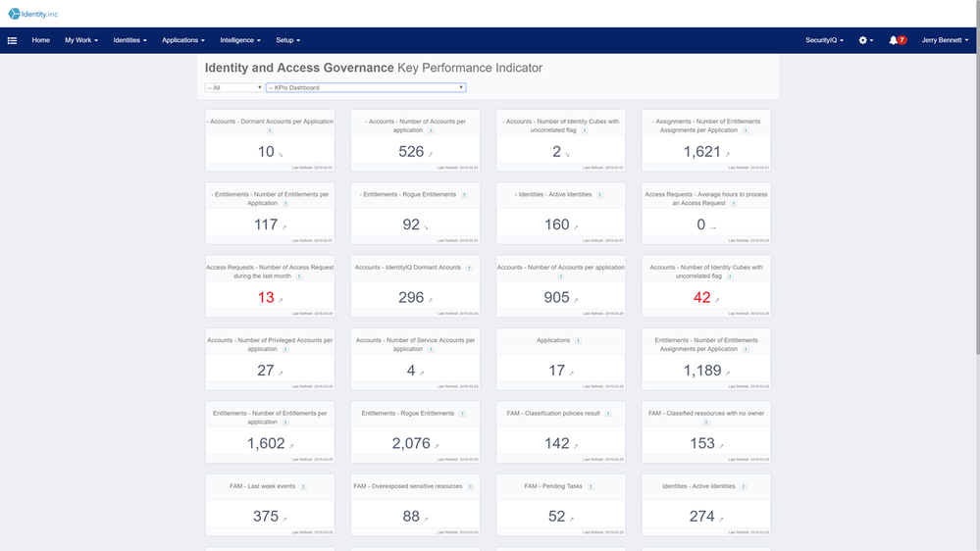This screenshot has width=980, height=551.
Task: Open the KPIs Dashboard dropdown
Action: (365, 87)
